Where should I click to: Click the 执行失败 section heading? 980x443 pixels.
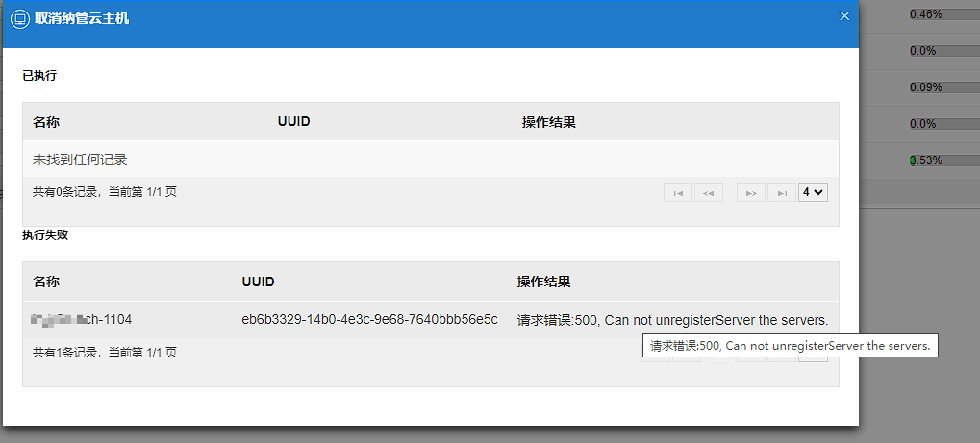[45, 235]
